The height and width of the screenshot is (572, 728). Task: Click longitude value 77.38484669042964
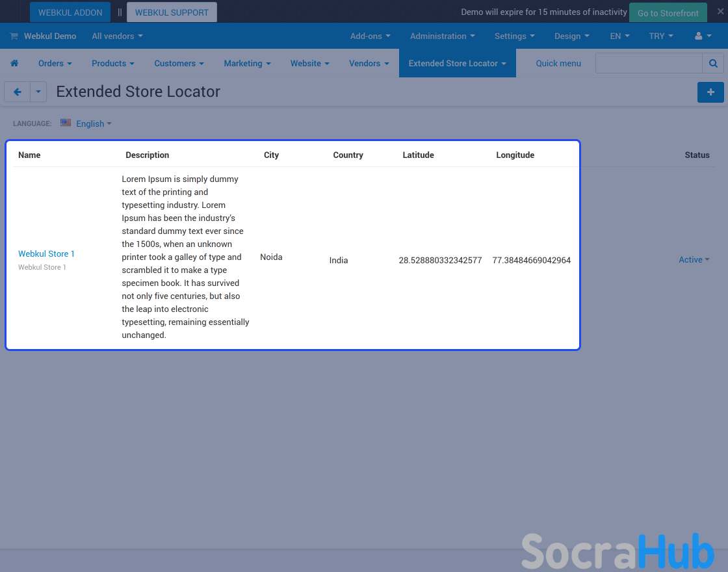coord(531,260)
